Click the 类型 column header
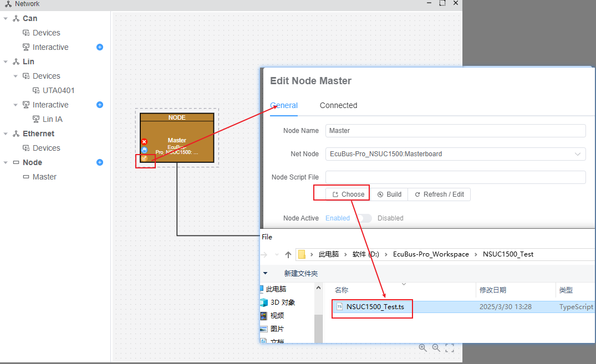This screenshot has height=364, width=596. click(566, 290)
